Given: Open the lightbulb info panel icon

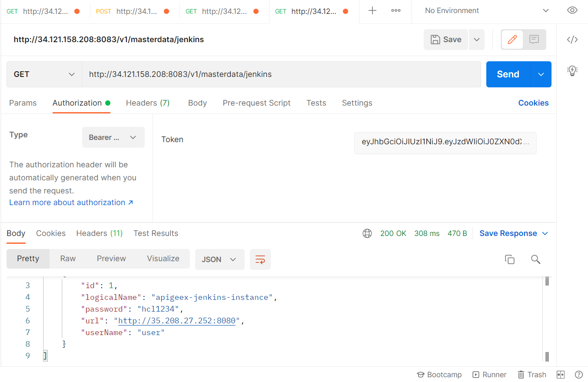Looking at the screenshot, I should (x=572, y=70).
